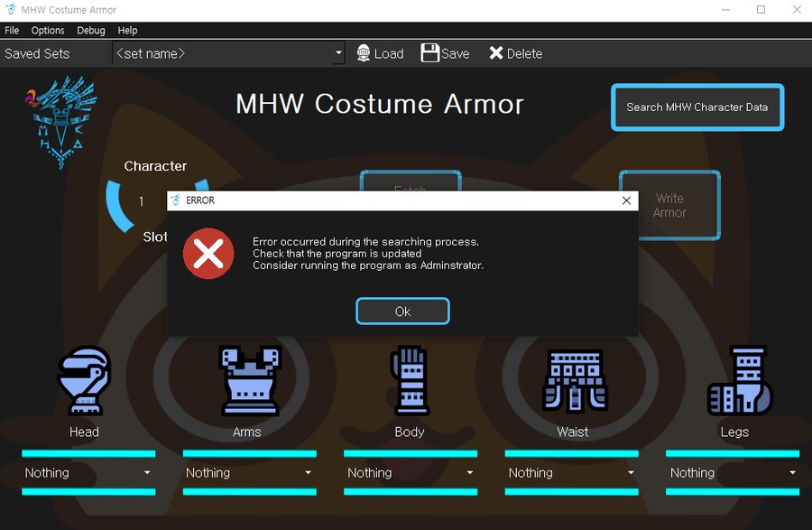Image resolution: width=812 pixels, height=530 pixels.
Task: Delete the selected saved set
Action: (515, 53)
